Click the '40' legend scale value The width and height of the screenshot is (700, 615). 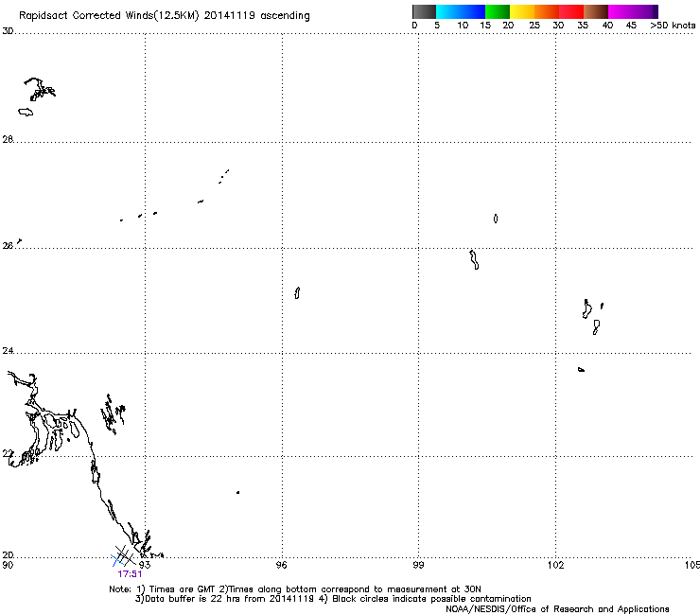(x=607, y=26)
